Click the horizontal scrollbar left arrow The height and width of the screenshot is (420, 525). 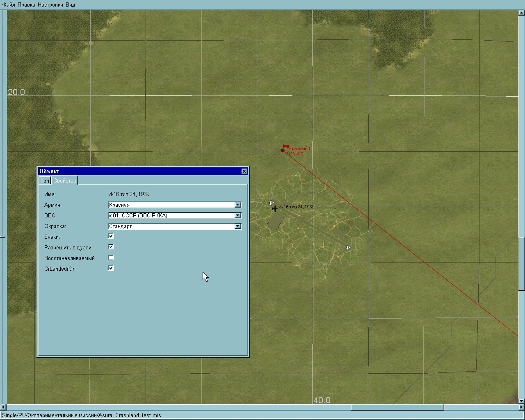coord(3,407)
